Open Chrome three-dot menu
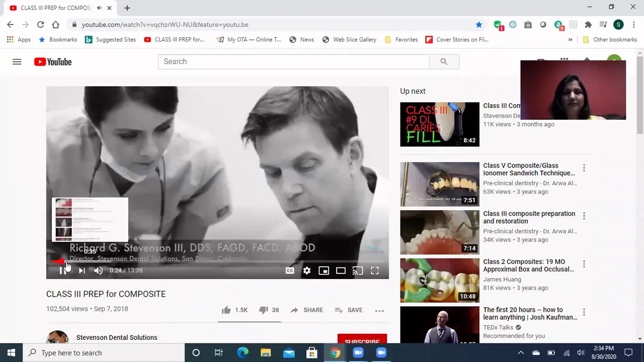 634,25
